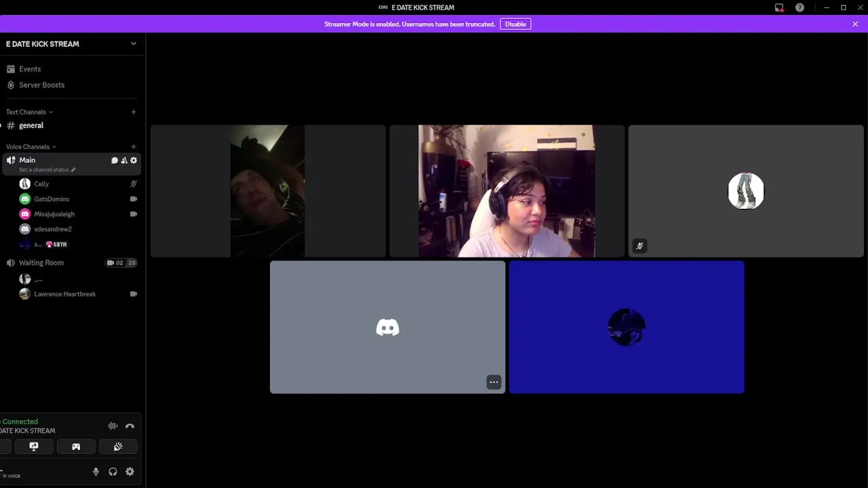The height and width of the screenshot is (488, 868).
Task: Open the soundboard
Action: [118, 447]
